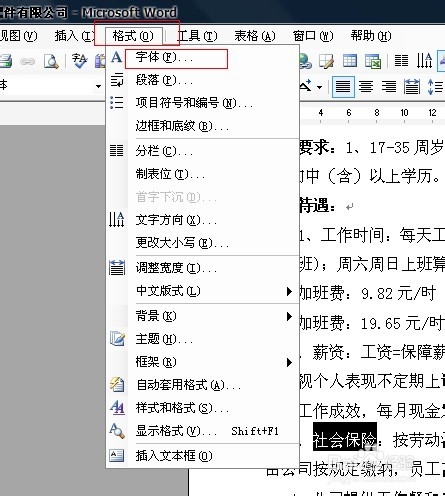Click the horizontal ruler at mark 8
445x496 pixels.
[x=377, y=113]
